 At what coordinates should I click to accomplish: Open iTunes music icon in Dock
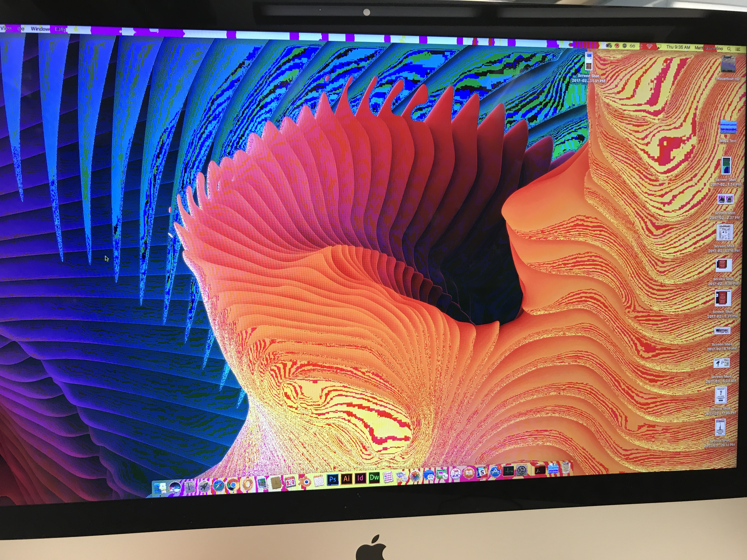point(456,474)
